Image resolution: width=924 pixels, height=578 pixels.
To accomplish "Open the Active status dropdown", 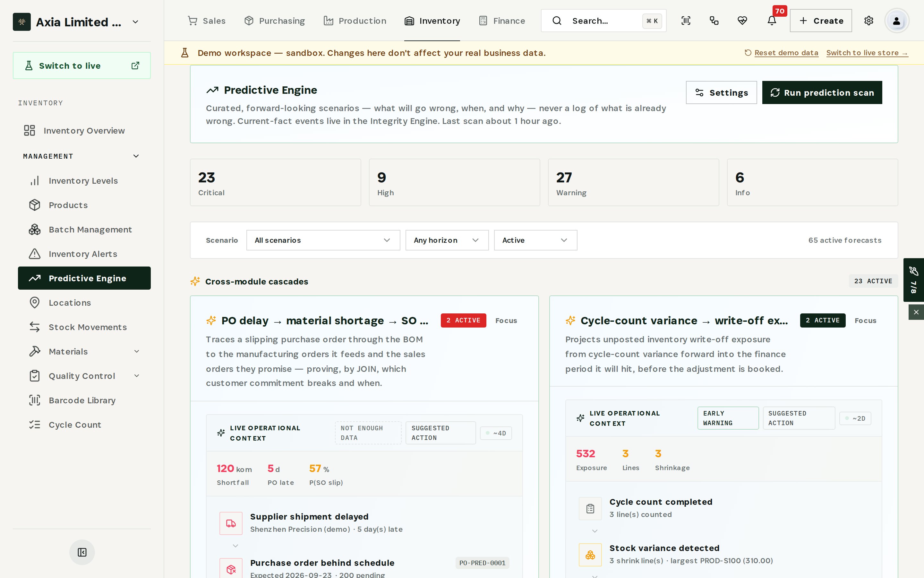I will pos(535,240).
